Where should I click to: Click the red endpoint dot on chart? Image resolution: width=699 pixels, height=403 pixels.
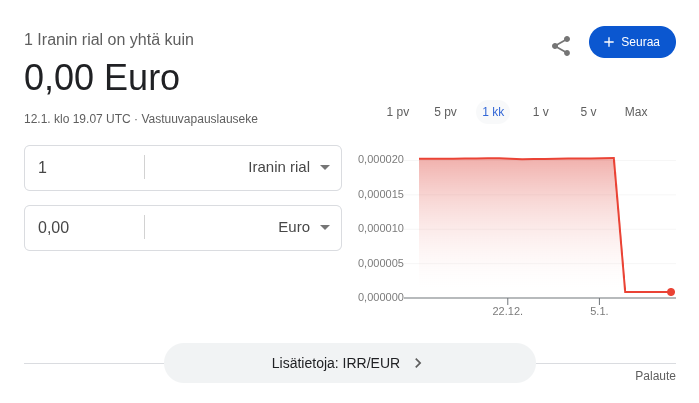coord(670,292)
